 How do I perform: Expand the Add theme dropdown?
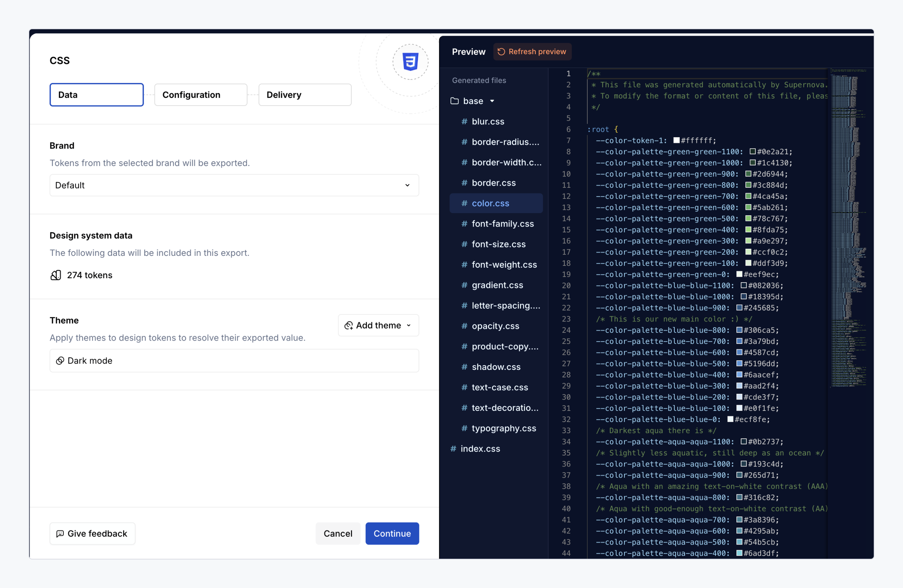pyautogui.click(x=378, y=325)
